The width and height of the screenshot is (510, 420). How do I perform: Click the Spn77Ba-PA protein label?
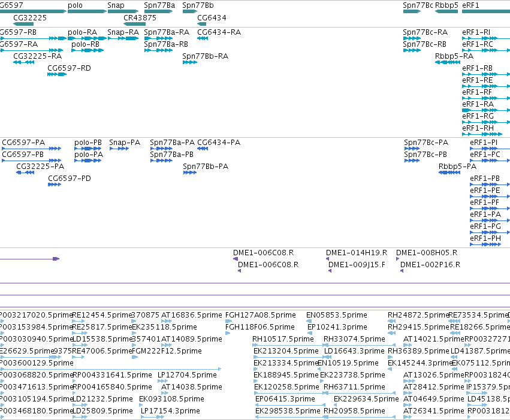click(173, 143)
